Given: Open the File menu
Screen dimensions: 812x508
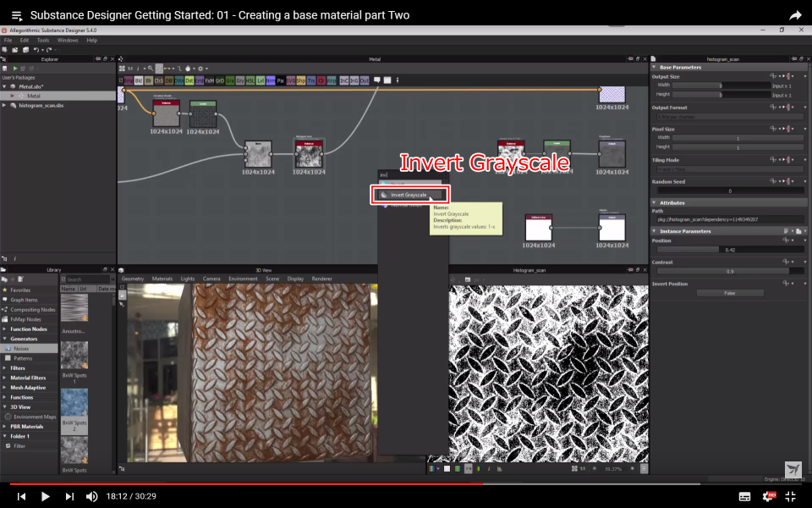Looking at the screenshot, I should [8, 40].
